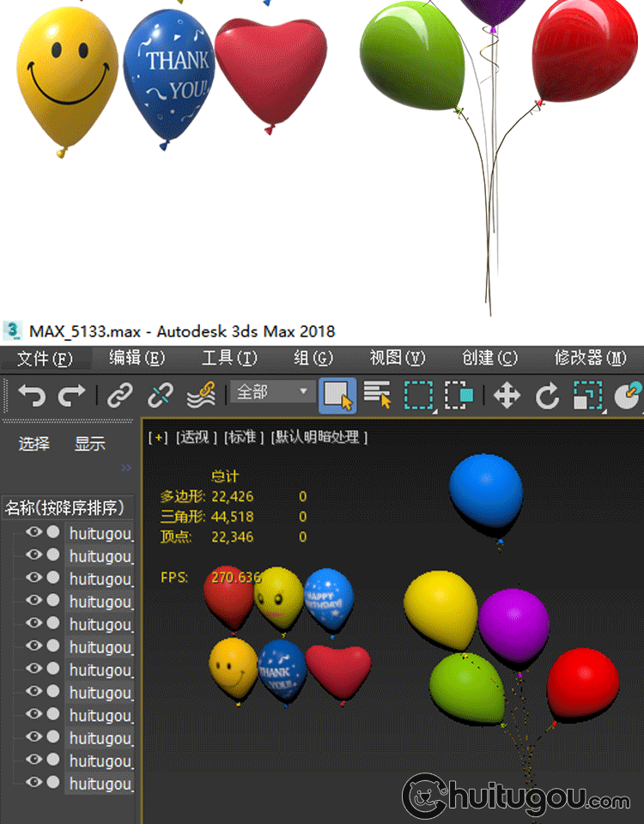Sort by the 名称(按降序排序) column header
This screenshot has height=824, width=644.
(68, 507)
